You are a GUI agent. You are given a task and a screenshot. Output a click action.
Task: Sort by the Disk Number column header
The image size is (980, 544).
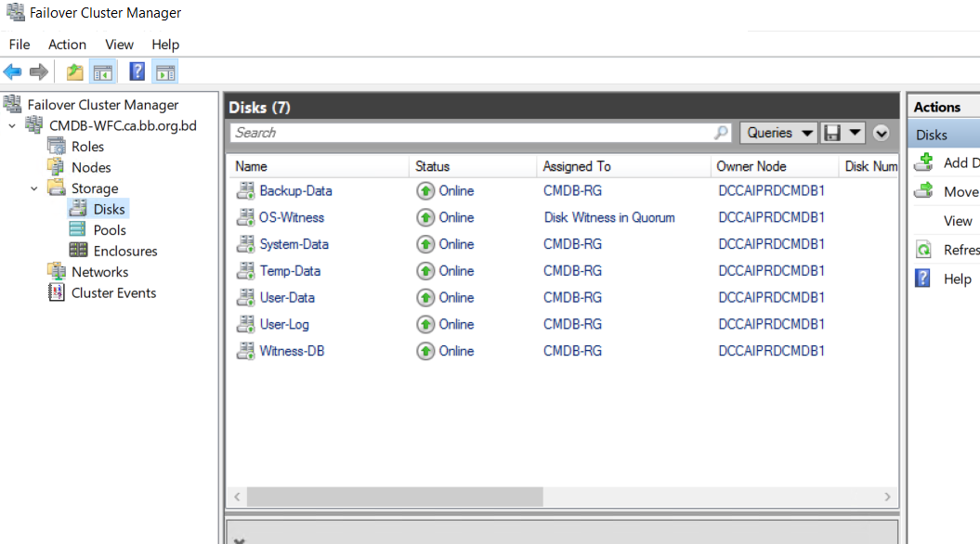coord(869,166)
